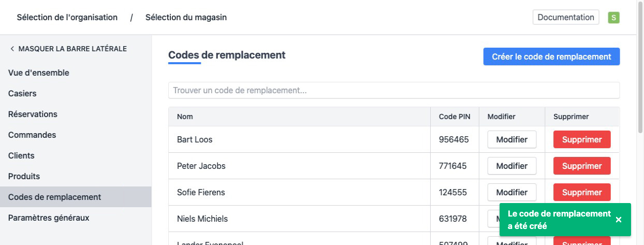
Task: Open Paramètres généraux
Action: [49, 218]
